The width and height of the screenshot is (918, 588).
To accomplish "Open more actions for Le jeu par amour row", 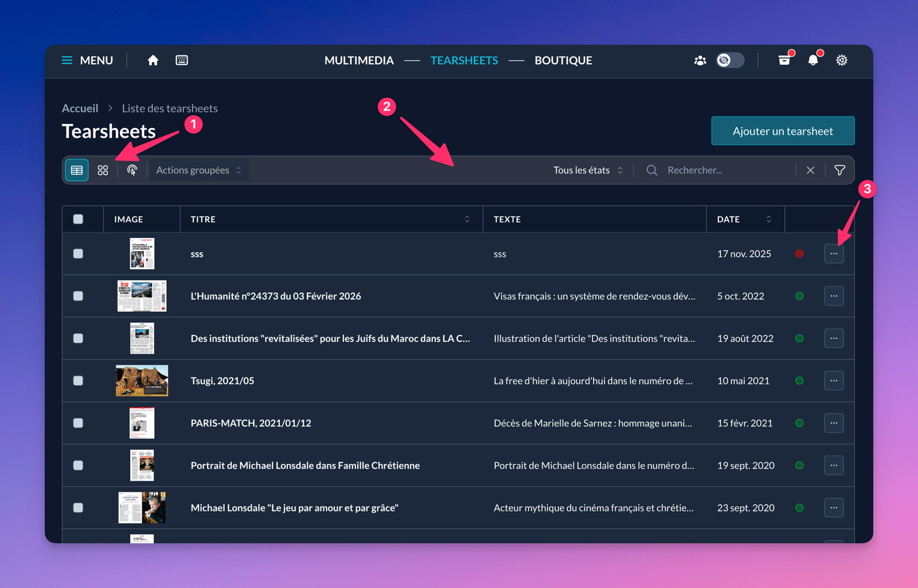I will tap(834, 508).
